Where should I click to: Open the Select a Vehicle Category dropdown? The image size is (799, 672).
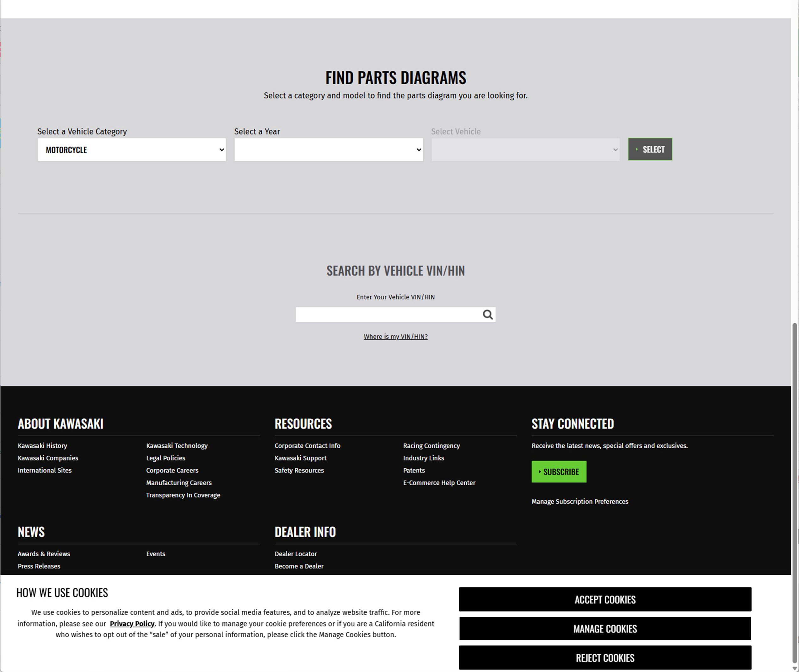(x=132, y=150)
